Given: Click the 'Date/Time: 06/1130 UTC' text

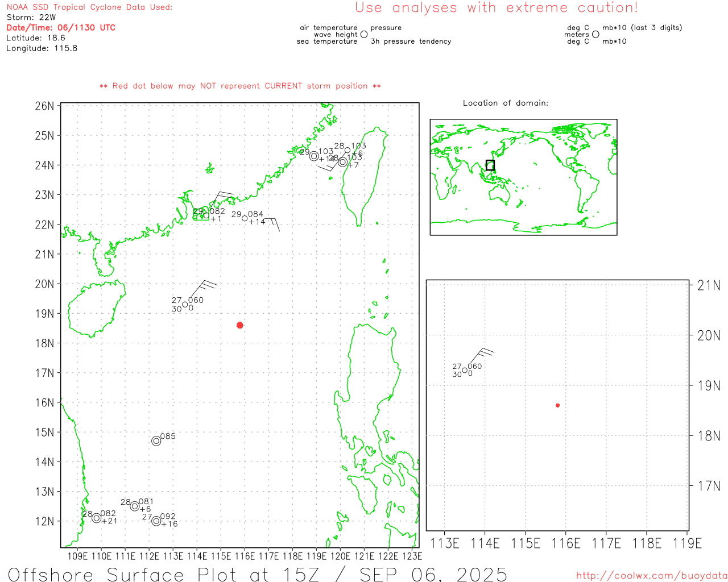Looking at the screenshot, I should coord(61,28).
